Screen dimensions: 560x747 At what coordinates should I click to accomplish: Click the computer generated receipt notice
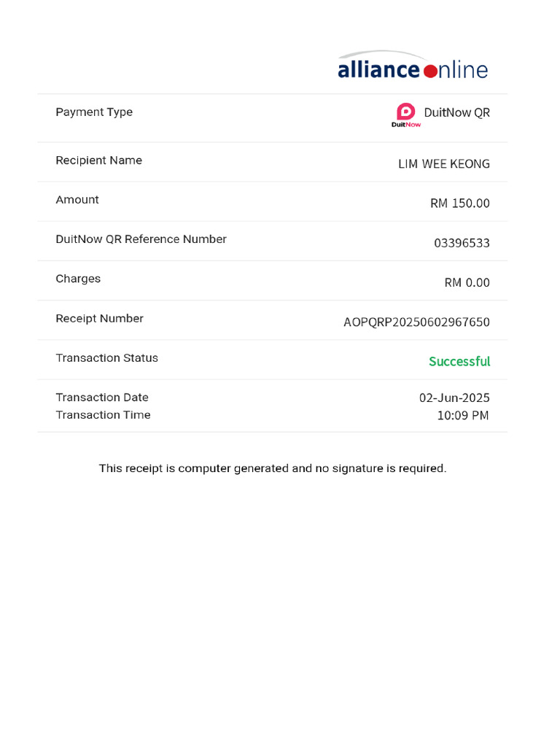(273, 468)
